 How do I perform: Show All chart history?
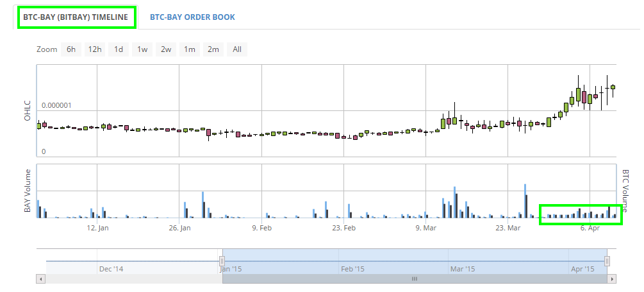237,49
